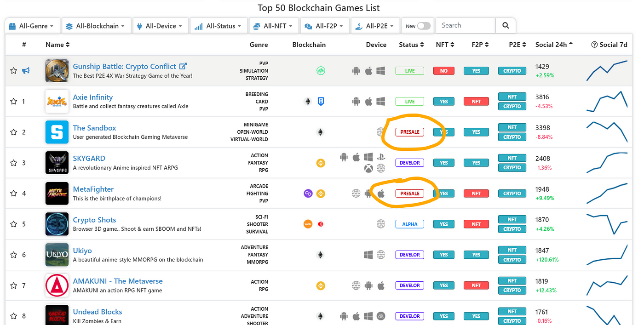Open the Crypto Shots link
Screen dimensions: 644x325
pos(94,220)
